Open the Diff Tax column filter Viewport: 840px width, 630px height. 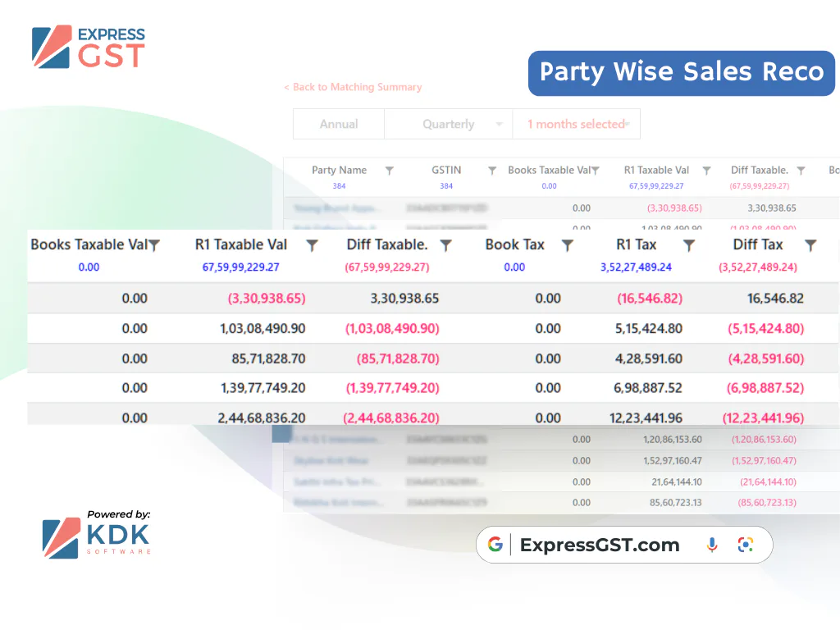tap(810, 245)
